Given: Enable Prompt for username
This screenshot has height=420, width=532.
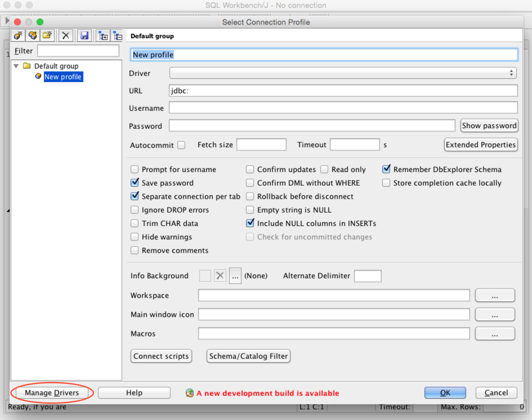Looking at the screenshot, I should [135, 169].
